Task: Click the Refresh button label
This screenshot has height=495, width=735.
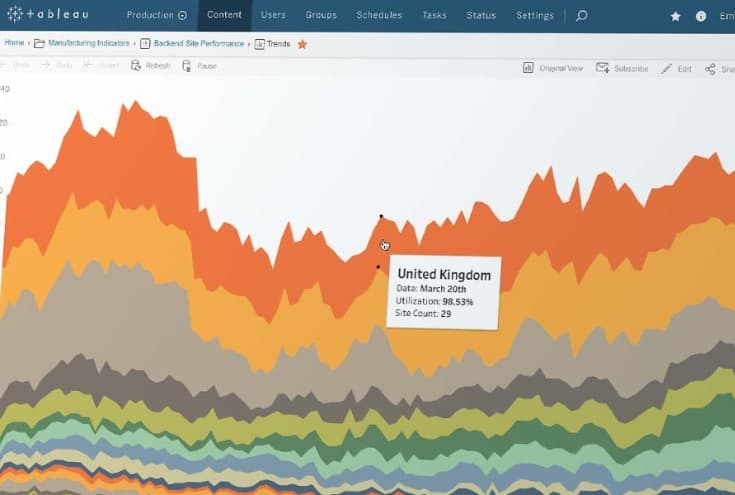Action: 158,66
